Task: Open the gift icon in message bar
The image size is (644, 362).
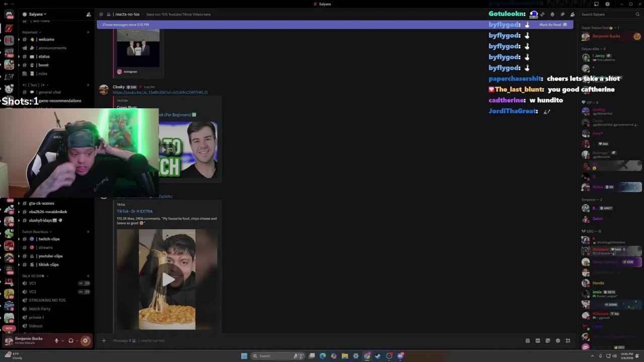Action: click(528, 341)
